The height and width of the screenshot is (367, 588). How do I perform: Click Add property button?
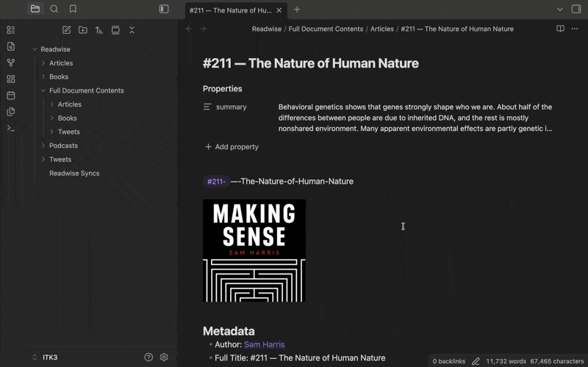(232, 146)
